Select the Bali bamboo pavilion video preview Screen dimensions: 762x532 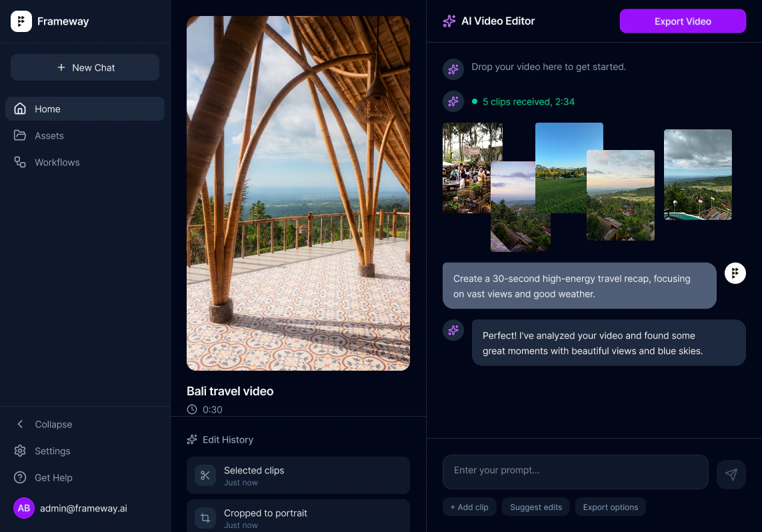[x=298, y=193]
